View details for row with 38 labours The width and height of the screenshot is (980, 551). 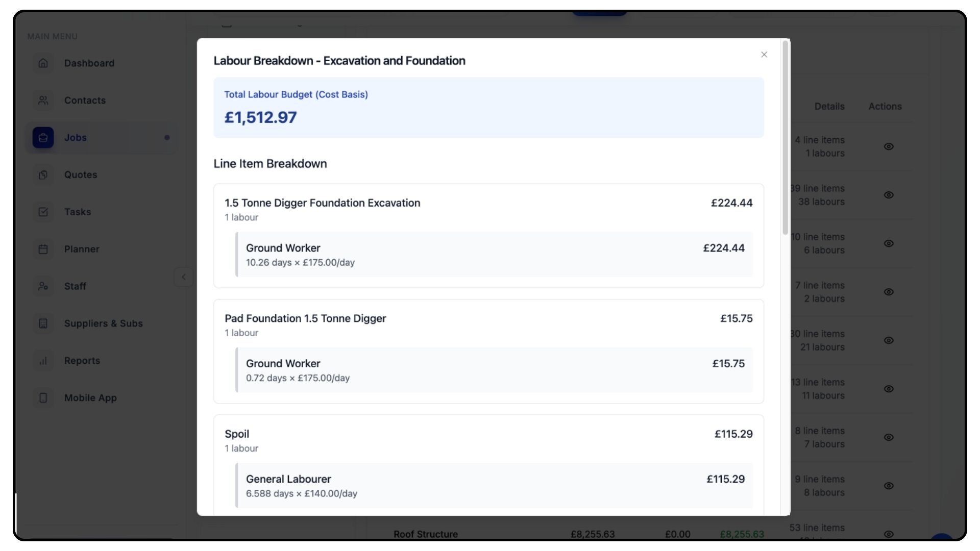[x=889, y=195]
